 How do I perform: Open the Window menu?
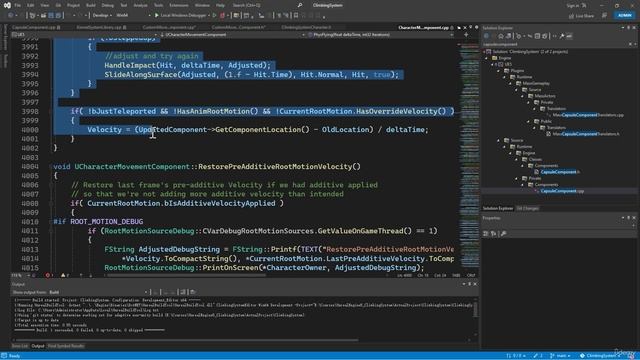[x=202, y=5]
